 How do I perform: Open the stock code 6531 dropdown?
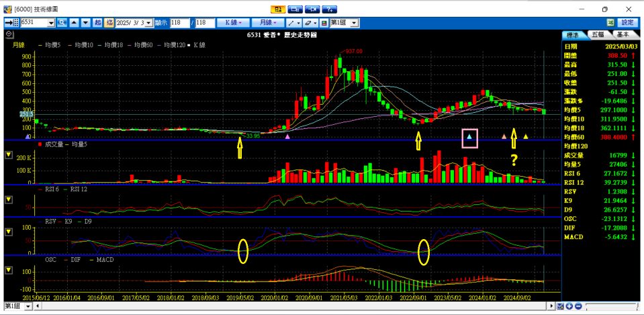[52, 22]
